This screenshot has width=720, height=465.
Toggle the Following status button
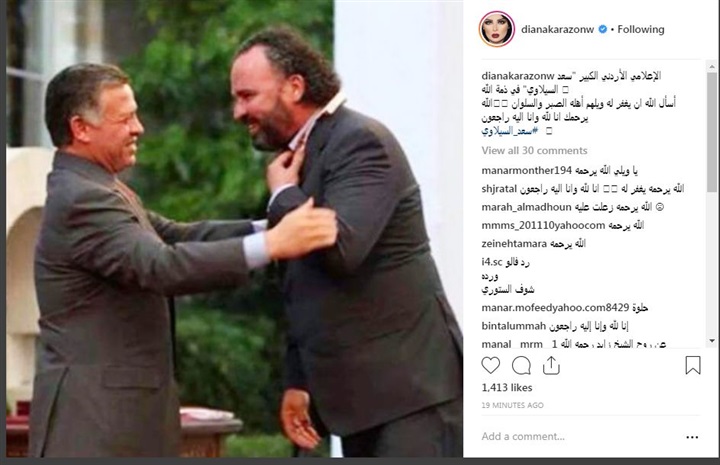pyautogui.click(x=641, y=29)
